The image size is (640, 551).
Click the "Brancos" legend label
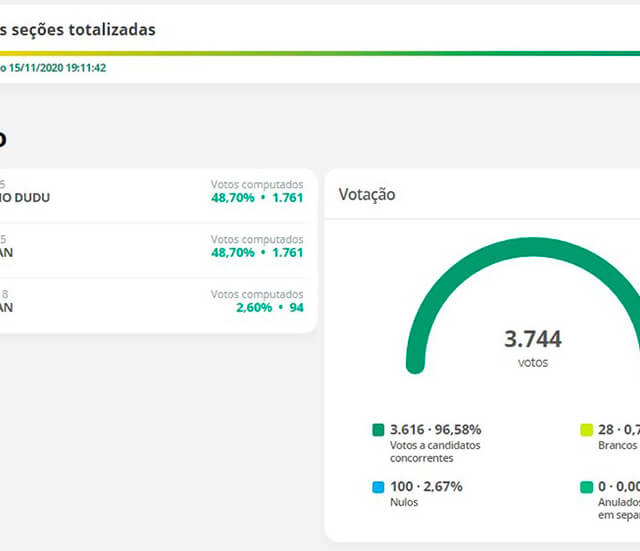coord(619,444)
